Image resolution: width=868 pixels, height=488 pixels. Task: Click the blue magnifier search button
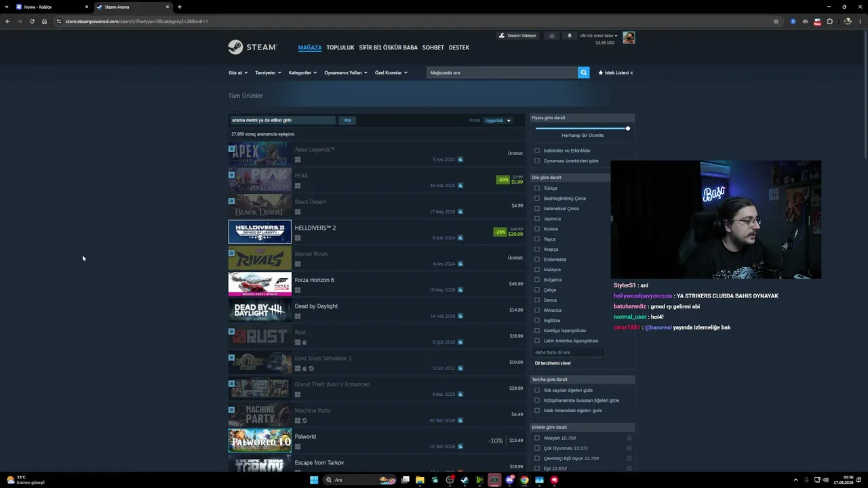tap(583, 73)
